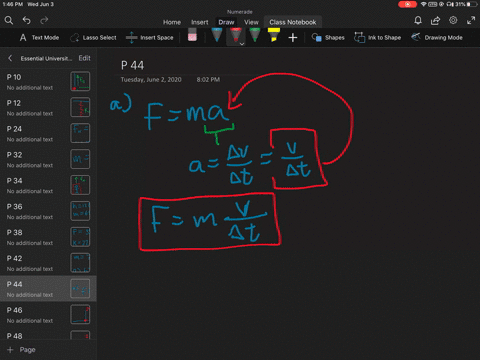Viewport: 480px width, 360px height.
Task: Tap the status bar clock 1:46 PM
Action: point(12,4)
